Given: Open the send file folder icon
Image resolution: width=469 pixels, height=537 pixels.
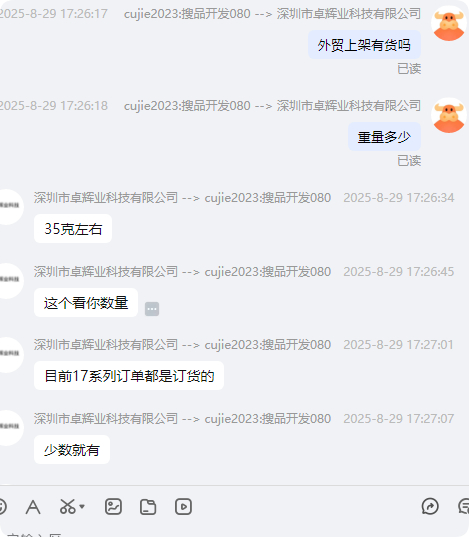Looking at the screenshot, I should pos(148,507).
